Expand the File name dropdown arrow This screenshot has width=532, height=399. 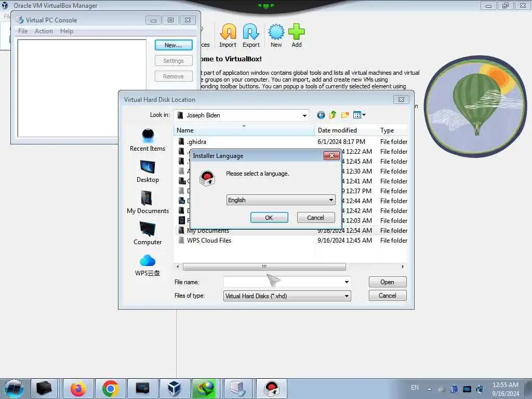(x=347, y=282)
